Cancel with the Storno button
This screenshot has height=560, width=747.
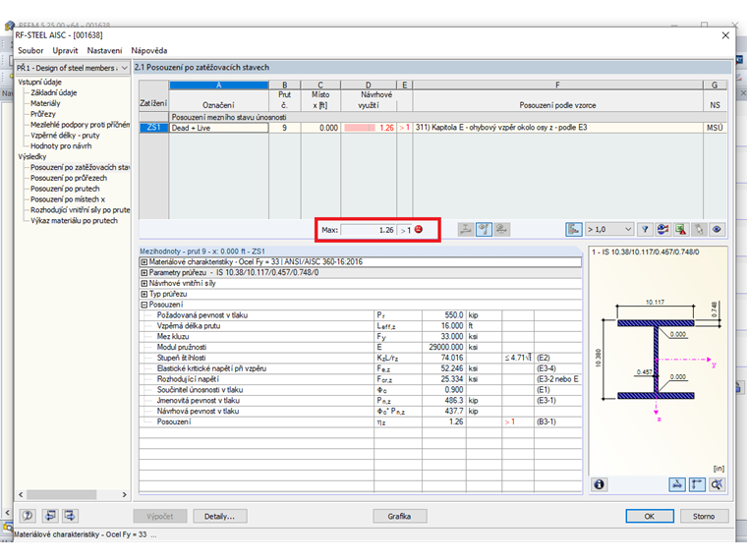click(704, 516)
